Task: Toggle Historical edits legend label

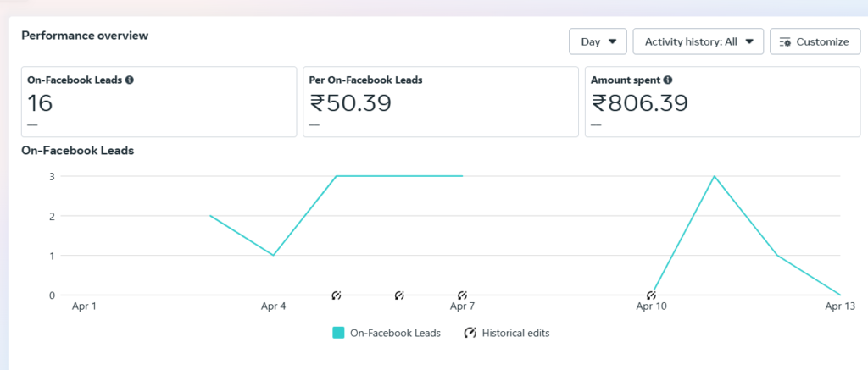Action: pyautogui.click(x=516, y=333)
